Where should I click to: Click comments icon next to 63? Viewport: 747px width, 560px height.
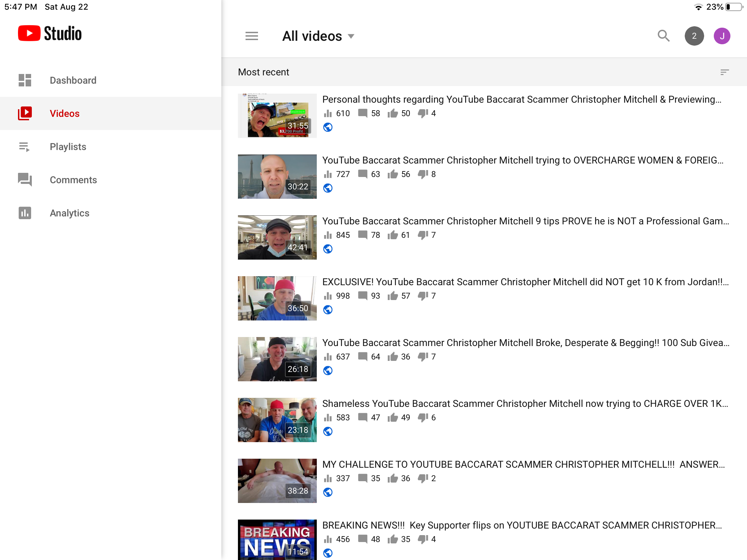coord(362,174)
